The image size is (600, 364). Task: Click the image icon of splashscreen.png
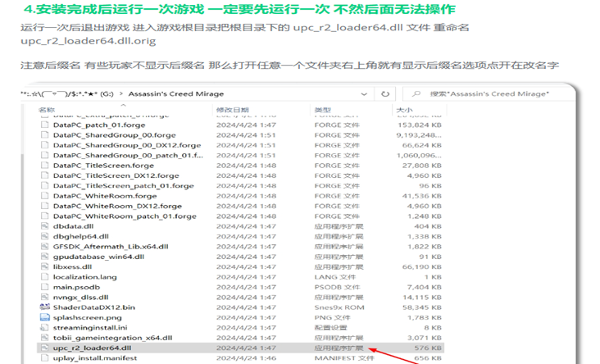click(45, 317)
